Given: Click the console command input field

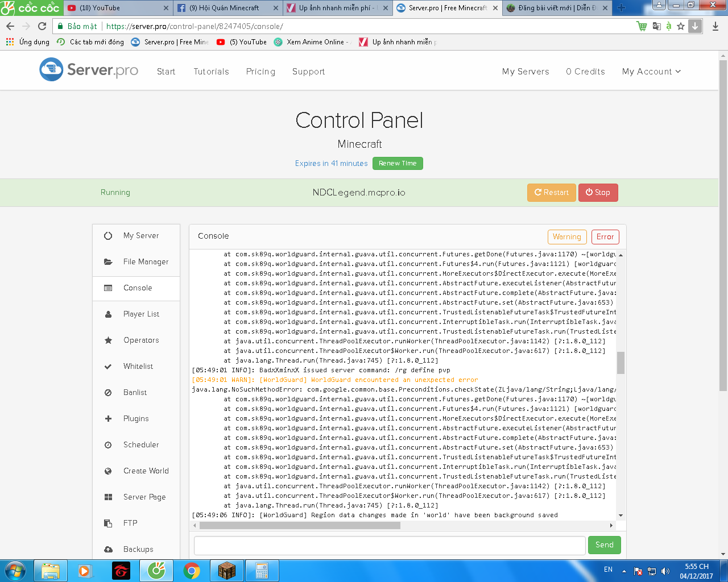Looking at the screenshot, I should tap(390, 545).
